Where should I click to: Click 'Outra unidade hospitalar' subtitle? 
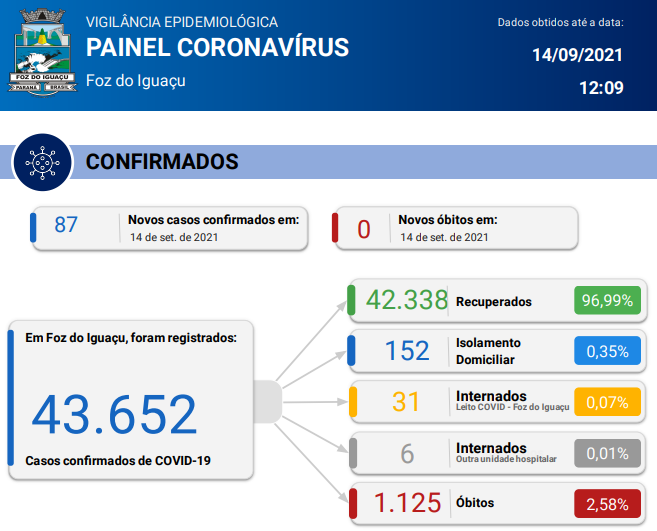(506, 459)
